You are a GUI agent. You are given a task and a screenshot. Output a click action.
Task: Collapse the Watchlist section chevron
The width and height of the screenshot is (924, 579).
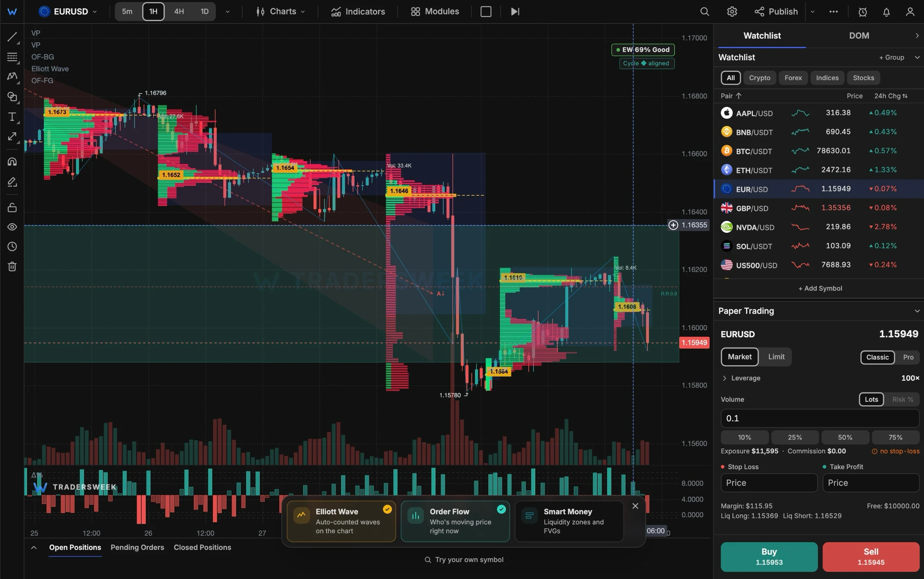[917, 57]
